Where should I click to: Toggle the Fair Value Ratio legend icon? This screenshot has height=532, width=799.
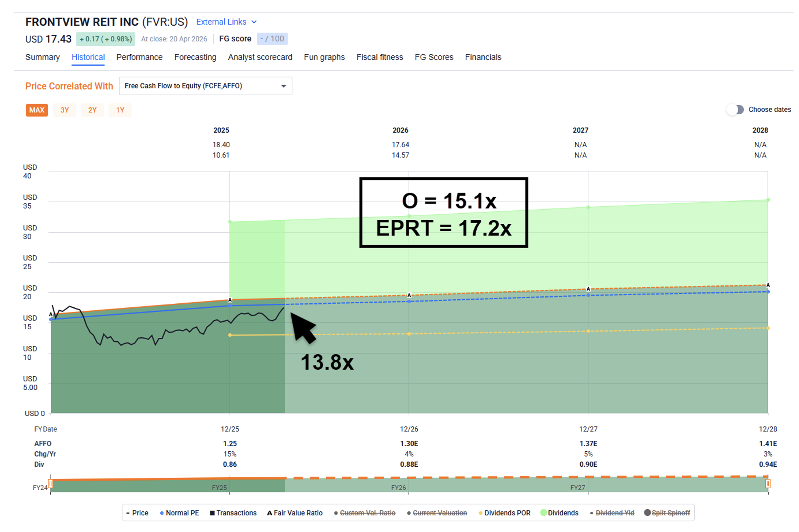coord(269,513)
